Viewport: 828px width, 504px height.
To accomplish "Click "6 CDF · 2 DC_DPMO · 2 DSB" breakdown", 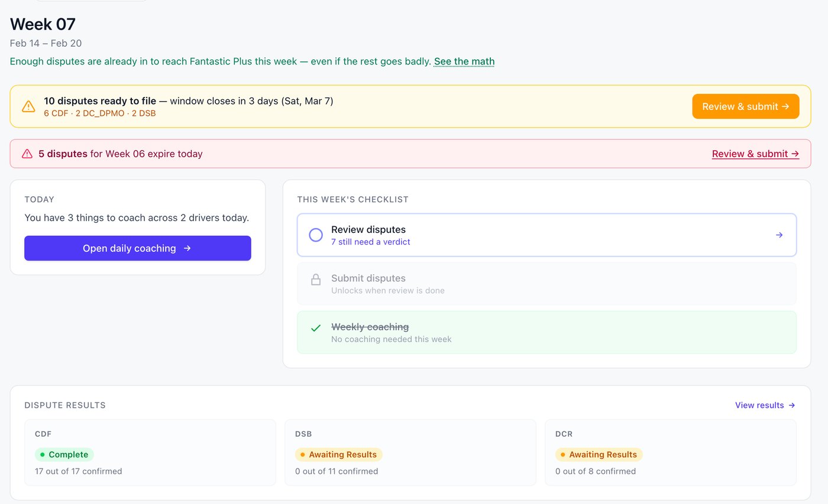I will (100, 113).
